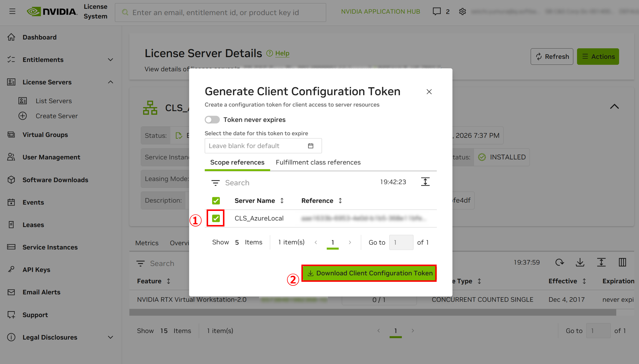The width and height of the screenshot is (639, 364).
Task: Open Create Server in the sidebar
Action: (x=57, y=116)
